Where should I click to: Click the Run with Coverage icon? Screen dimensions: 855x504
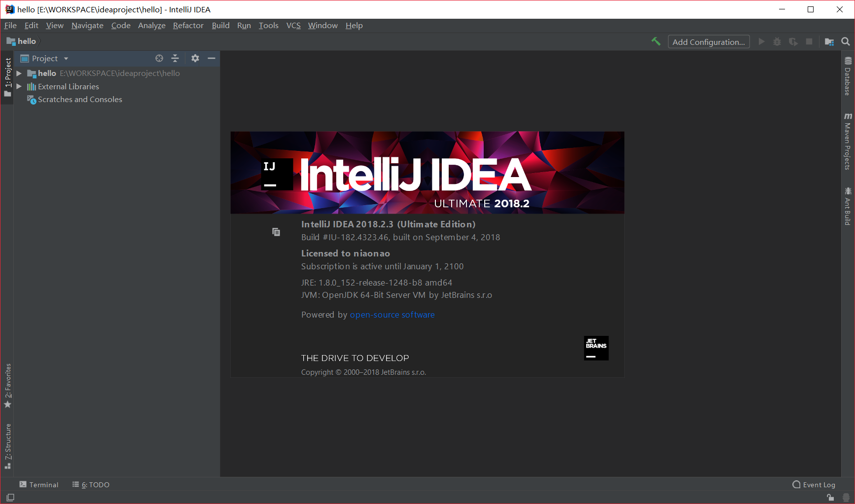[793, 42]
